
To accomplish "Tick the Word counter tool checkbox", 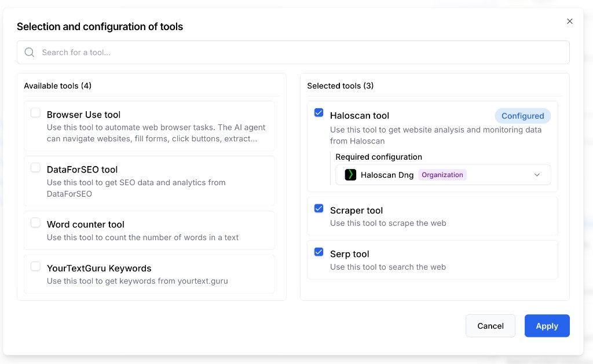I will (x=35, y=223).
